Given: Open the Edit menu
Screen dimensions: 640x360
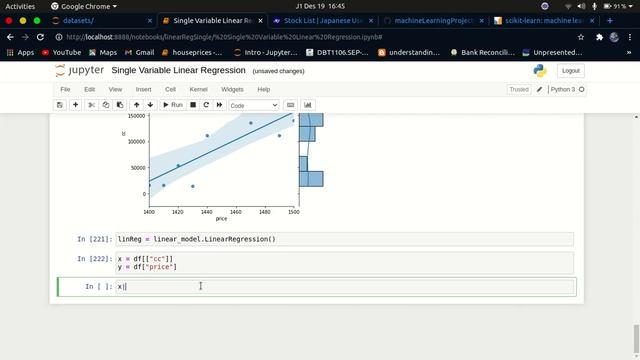Looking at the screenshot, I should click(x=89, y=89).
